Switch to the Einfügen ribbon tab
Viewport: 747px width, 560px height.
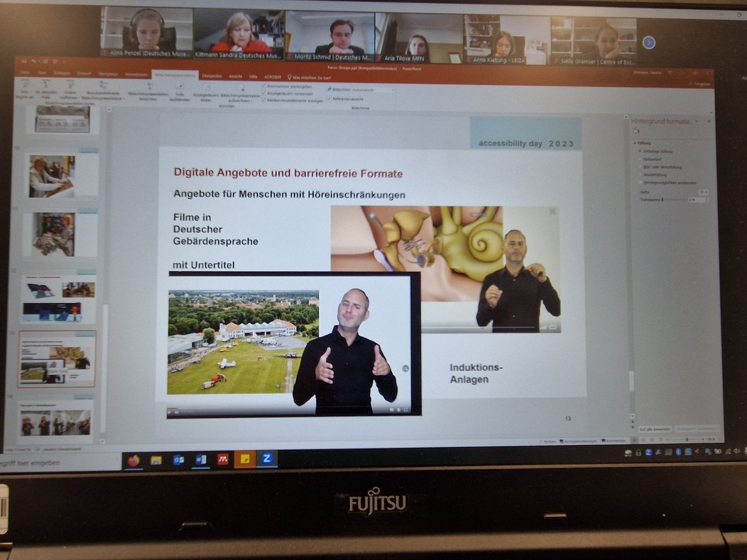tap(62, 73)
